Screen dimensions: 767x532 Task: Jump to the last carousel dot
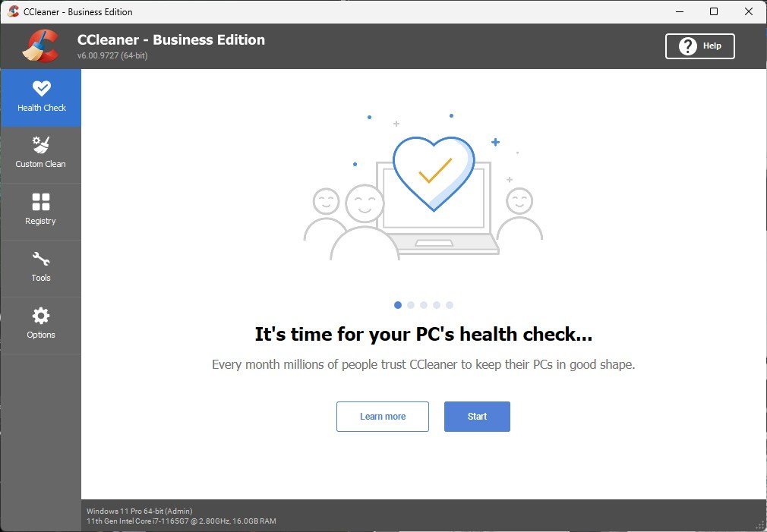pos(450,305)
